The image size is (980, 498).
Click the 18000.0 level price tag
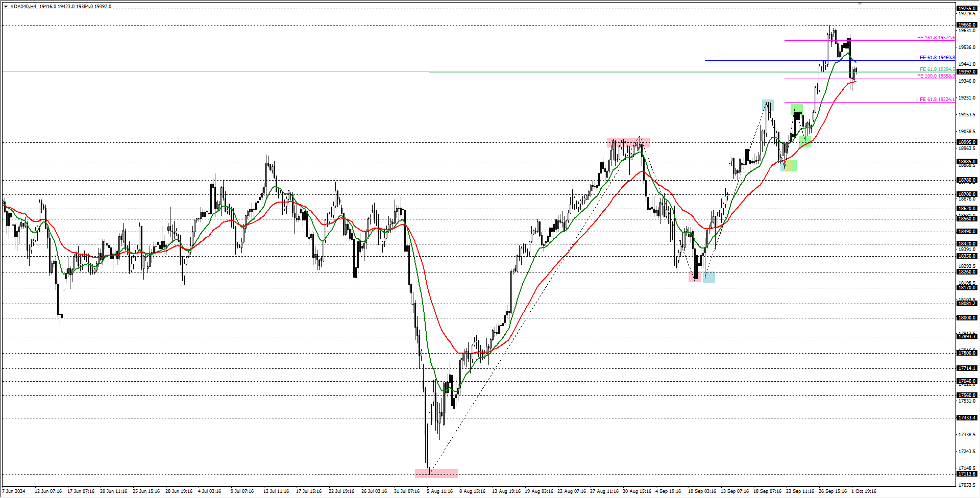tap(967, 318)
